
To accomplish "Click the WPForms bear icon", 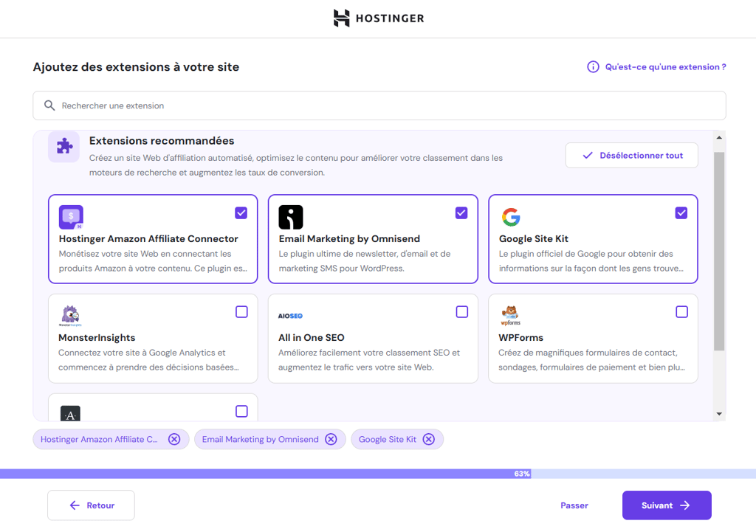I will point(510,316).
